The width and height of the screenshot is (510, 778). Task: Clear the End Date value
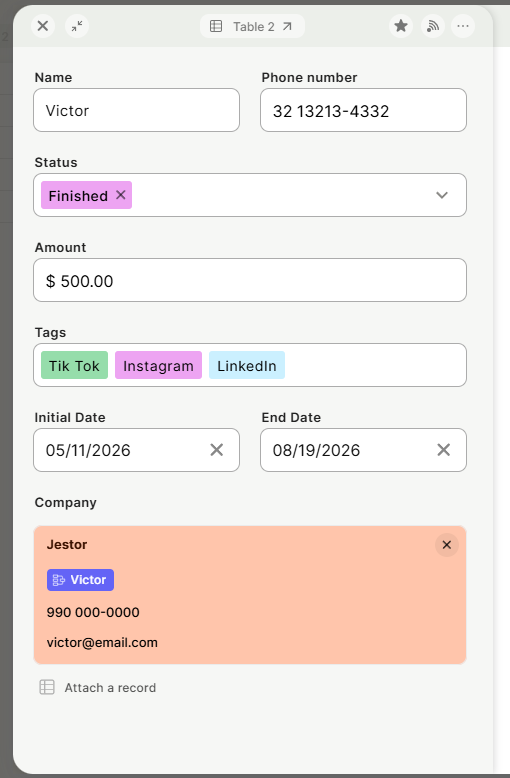444,450
